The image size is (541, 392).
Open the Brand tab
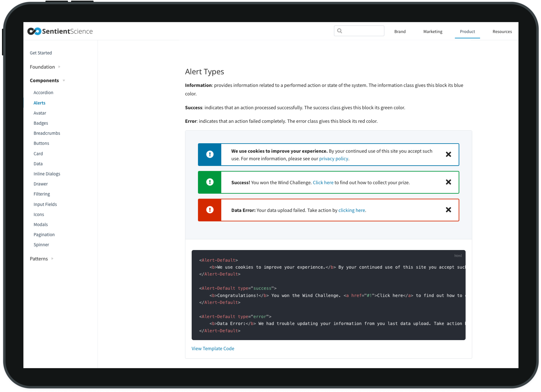[x=400, y=32]
